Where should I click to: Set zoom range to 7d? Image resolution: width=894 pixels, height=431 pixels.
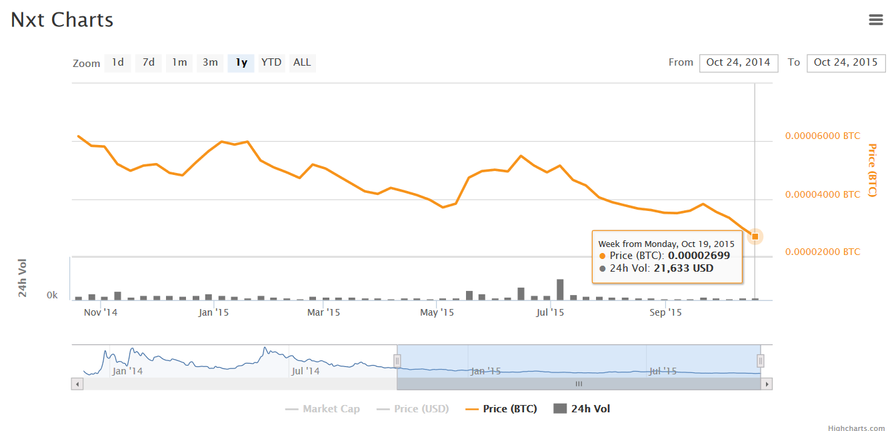[x=148, y=63]
